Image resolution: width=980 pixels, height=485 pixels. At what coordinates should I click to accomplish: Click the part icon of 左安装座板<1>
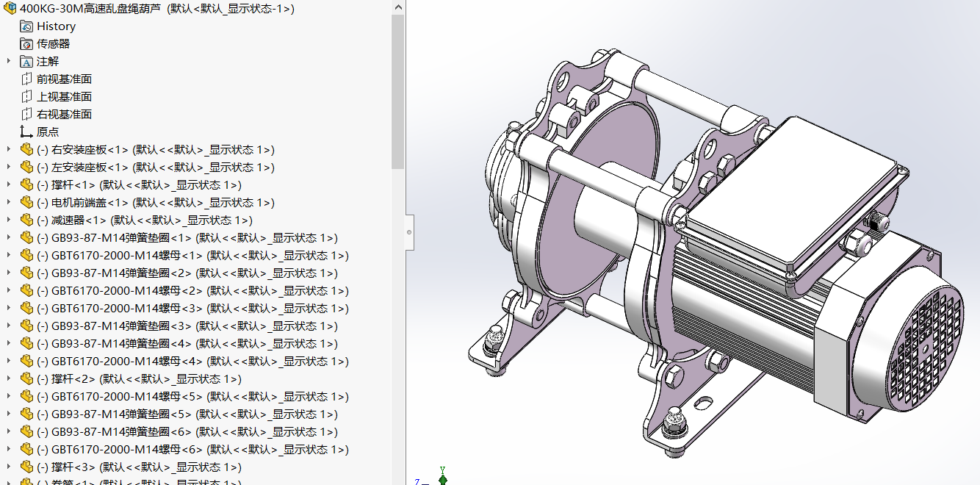tap(27, 168)
